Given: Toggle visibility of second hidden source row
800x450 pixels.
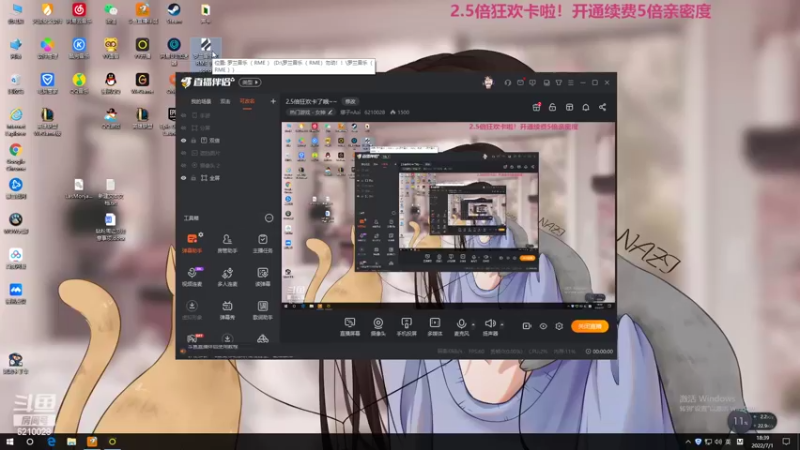Looking at the screenshot, I should [x=184, y=128].
